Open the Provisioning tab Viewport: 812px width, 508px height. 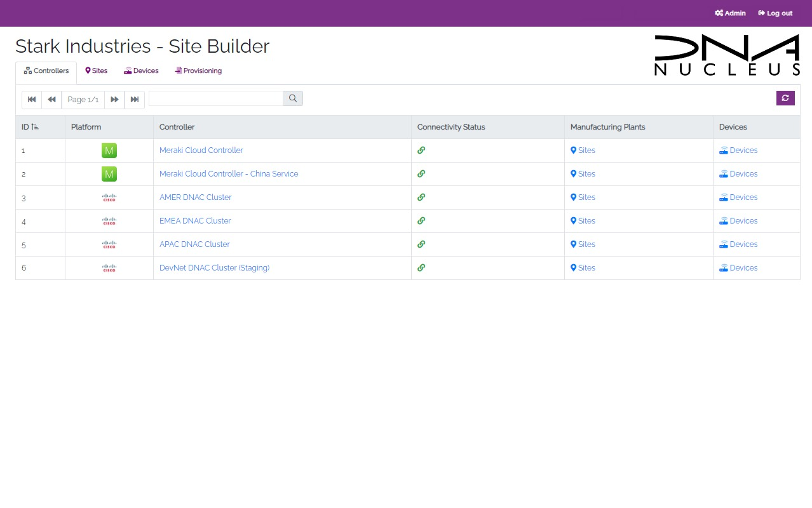(x=198, y=70)
